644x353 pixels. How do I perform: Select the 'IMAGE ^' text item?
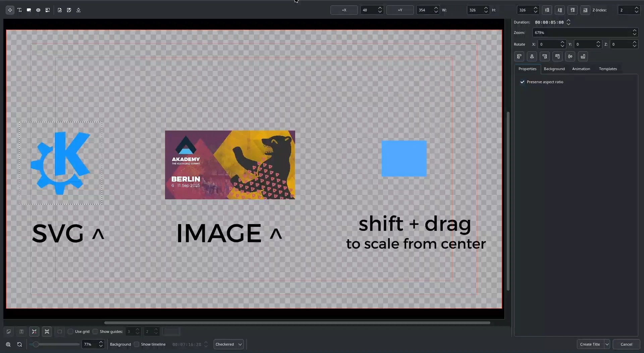229,233
